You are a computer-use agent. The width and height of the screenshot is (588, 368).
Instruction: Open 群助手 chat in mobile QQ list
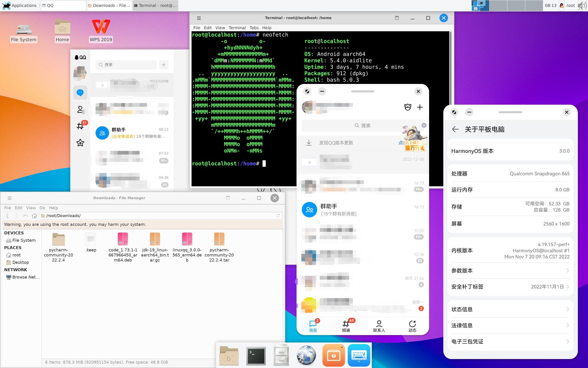362,210
